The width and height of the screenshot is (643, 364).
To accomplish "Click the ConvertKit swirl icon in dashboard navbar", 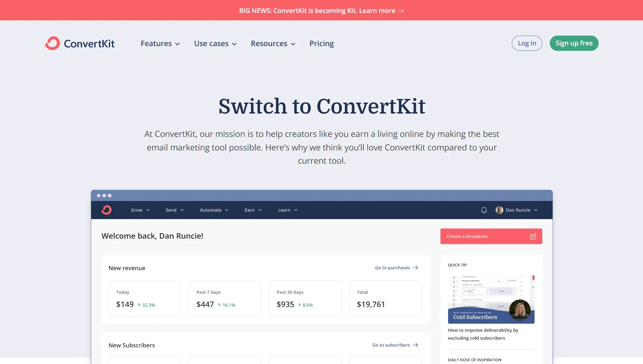I will tap(106, 210).
